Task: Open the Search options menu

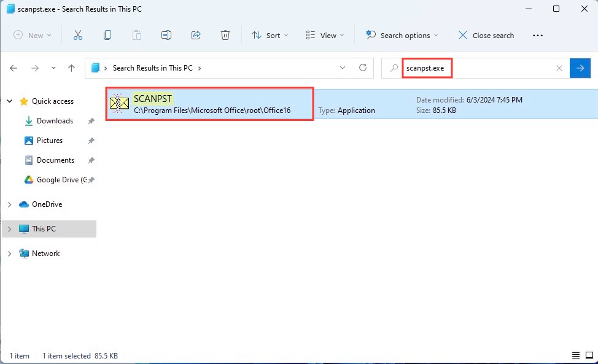Action: (x=402, y=36)
